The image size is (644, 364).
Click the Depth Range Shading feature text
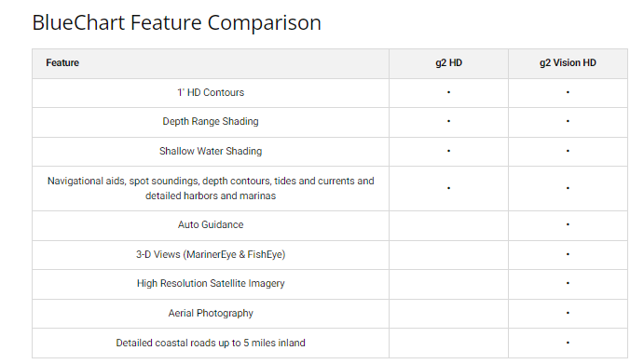coord(211,121)
